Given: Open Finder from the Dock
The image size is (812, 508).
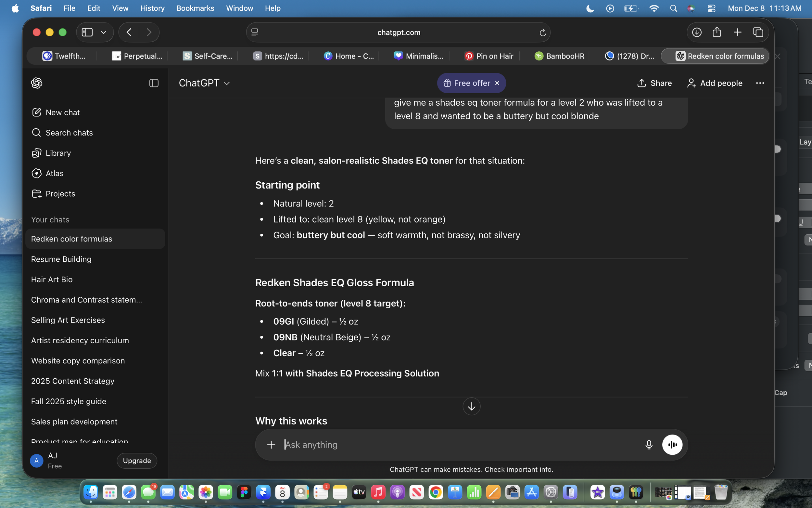Looking at the screenshot, I should pos(91,492).
